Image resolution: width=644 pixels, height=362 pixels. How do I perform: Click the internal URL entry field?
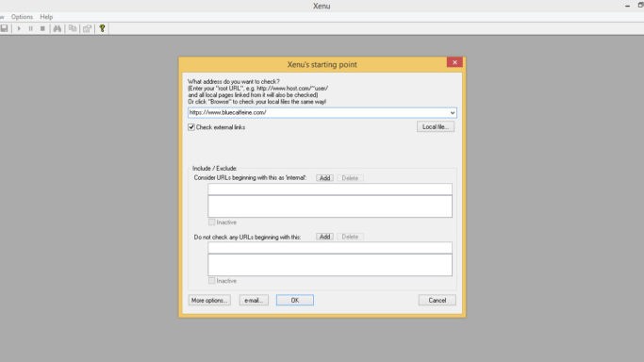[x=330, y=189]
